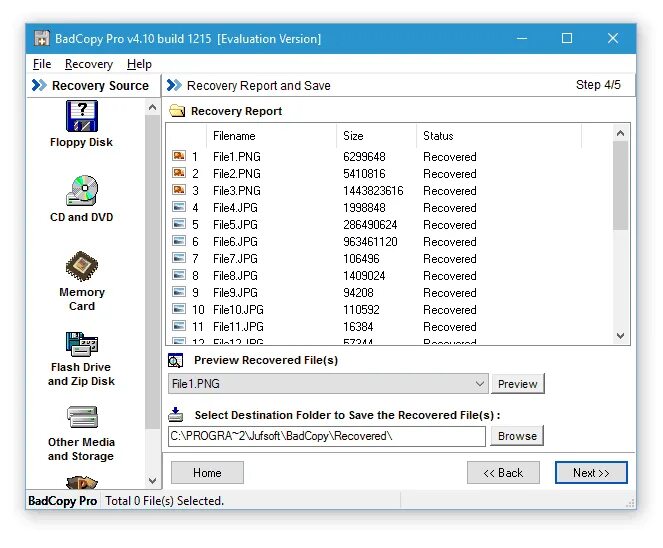Image resolution: width=663 pixels, height=548 pixels.
Task: Click the double-arrow icon beside Recovery Report and Save
Action: click(x=174, y=85)
